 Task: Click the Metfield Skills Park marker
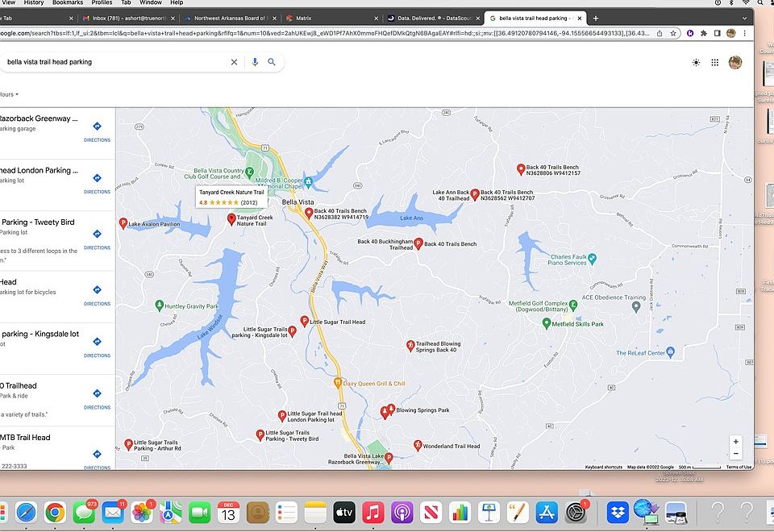point(546,324)
